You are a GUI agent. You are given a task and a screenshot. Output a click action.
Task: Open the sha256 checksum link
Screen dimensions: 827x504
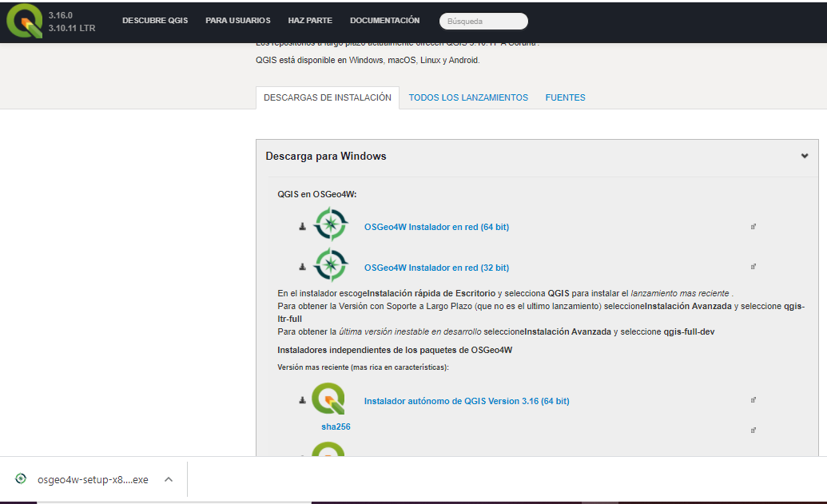[x=336, y=427]
